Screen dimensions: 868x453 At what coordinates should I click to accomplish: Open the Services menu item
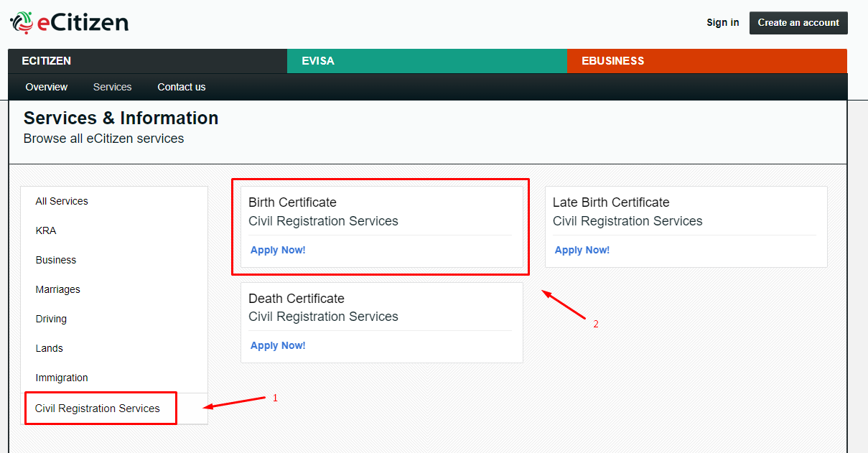(113, 87)
